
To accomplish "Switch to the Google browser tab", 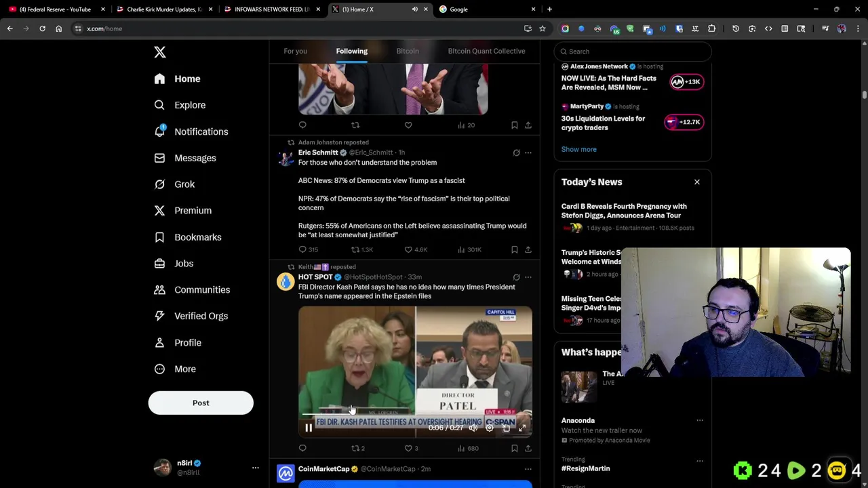I will [487, 9].
